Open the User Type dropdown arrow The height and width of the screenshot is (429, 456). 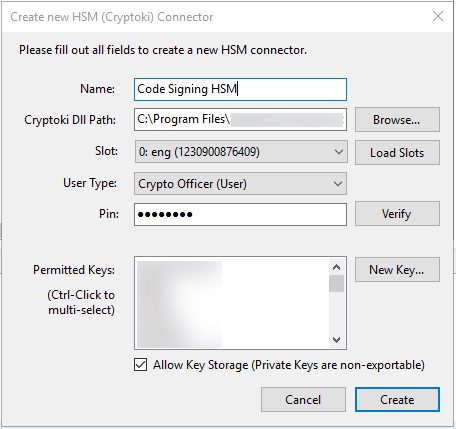click(x=338, y=184)
